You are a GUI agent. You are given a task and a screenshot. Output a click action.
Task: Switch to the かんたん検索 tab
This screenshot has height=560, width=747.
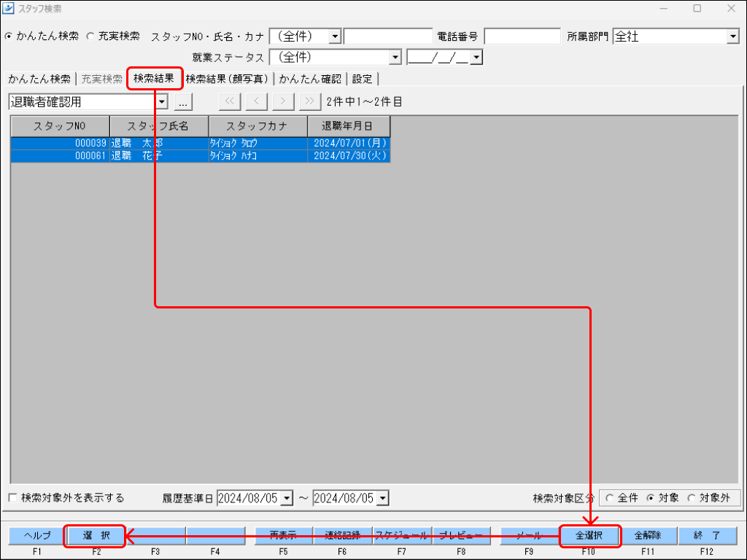click(x=39, y=79)
